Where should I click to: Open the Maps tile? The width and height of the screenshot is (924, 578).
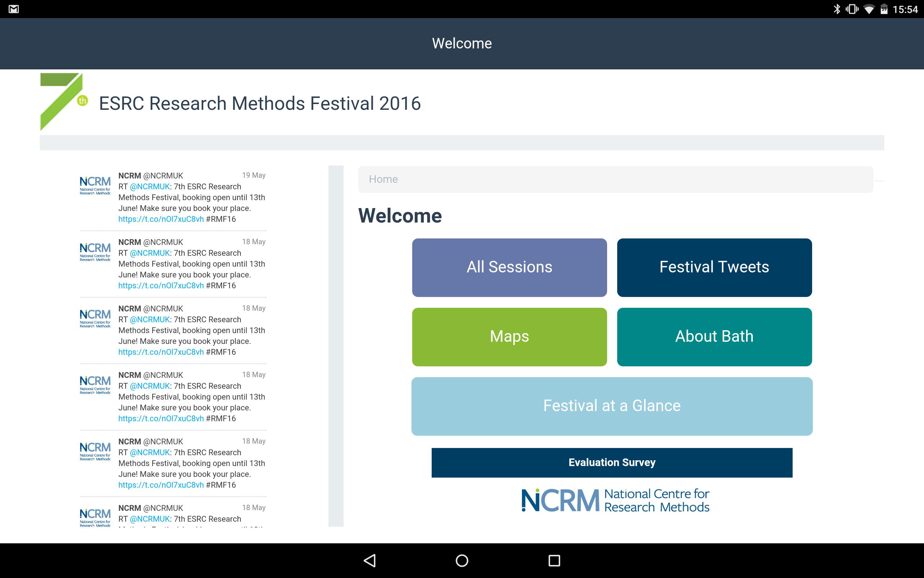click(509, 337)
